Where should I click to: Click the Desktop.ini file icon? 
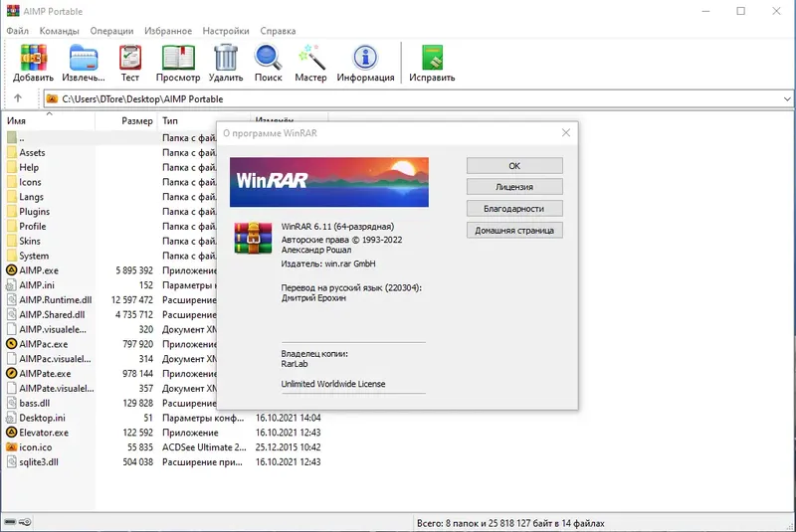[11, 418]
